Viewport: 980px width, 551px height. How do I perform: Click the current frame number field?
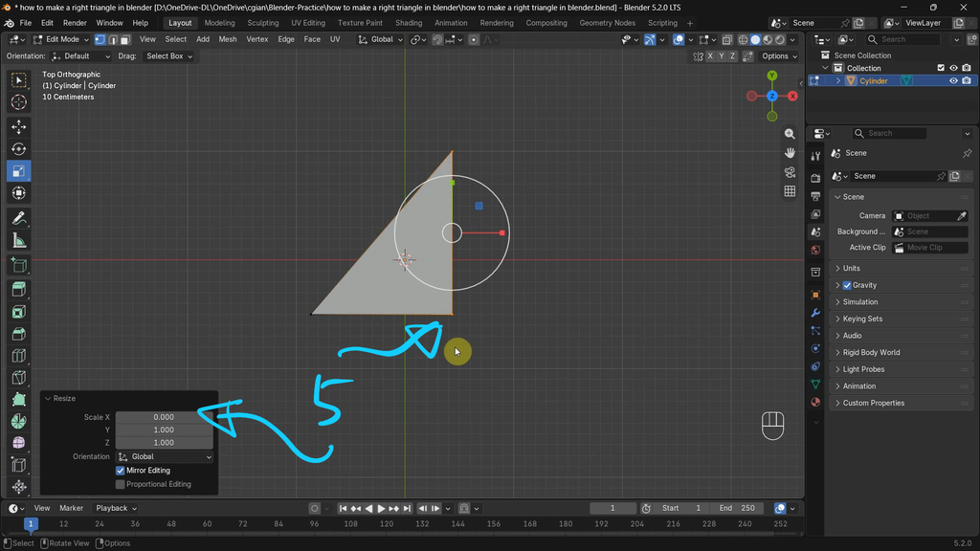[612, 509]
